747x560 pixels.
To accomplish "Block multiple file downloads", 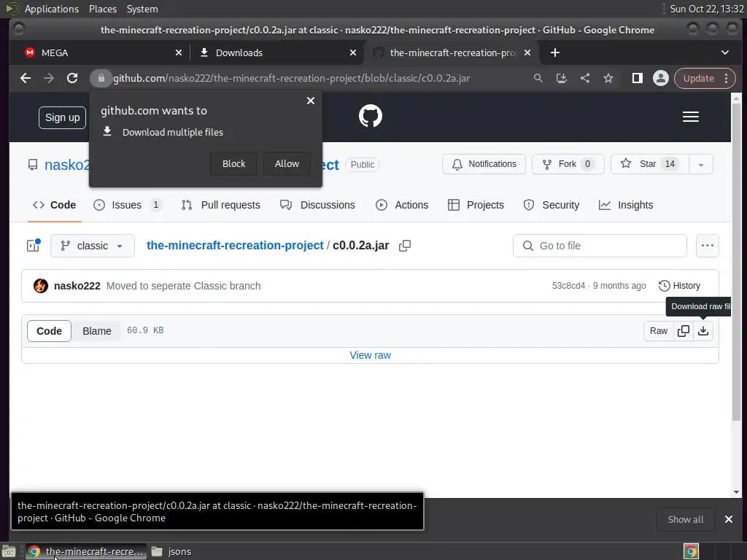I will pos(234,164).
